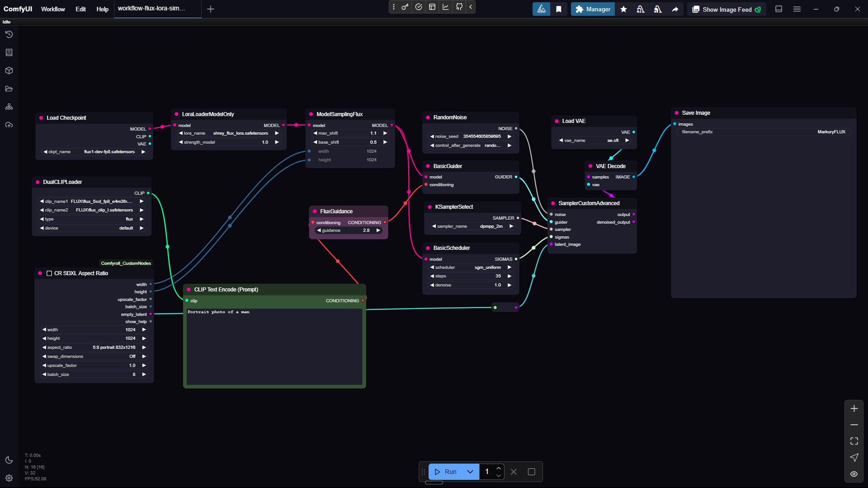Adjust guidance value slider
The height and width of the screenshot is (488, 868).
click(349, 230)
